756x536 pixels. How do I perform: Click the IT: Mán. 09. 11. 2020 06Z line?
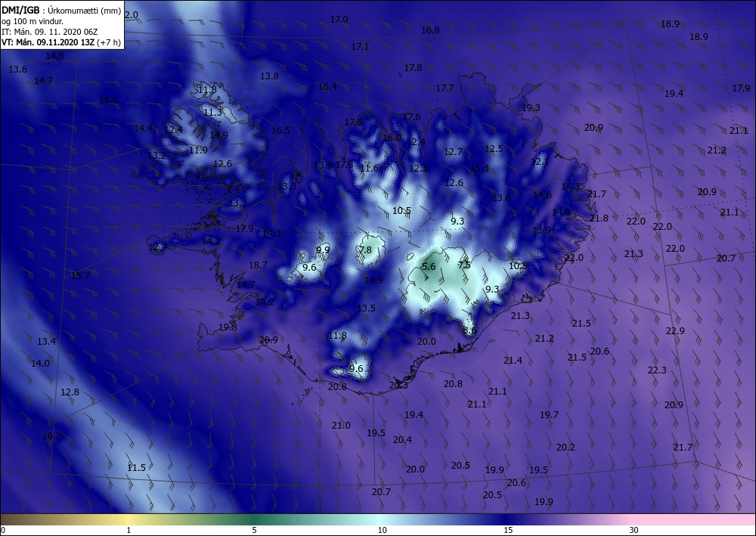tap(50, 32)
